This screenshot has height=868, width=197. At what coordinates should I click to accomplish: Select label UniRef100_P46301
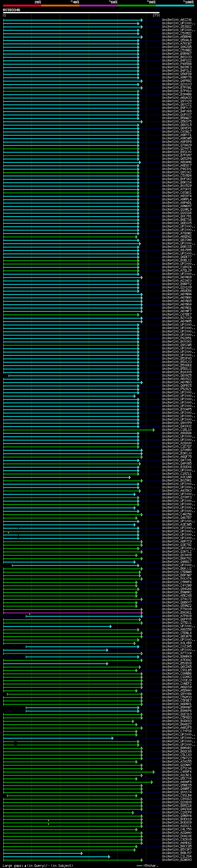tap(177, 169)
